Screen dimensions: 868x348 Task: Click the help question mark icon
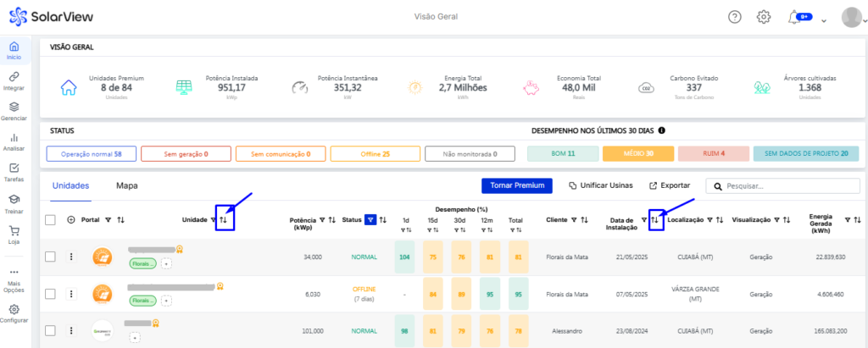[x=734, y=17]
